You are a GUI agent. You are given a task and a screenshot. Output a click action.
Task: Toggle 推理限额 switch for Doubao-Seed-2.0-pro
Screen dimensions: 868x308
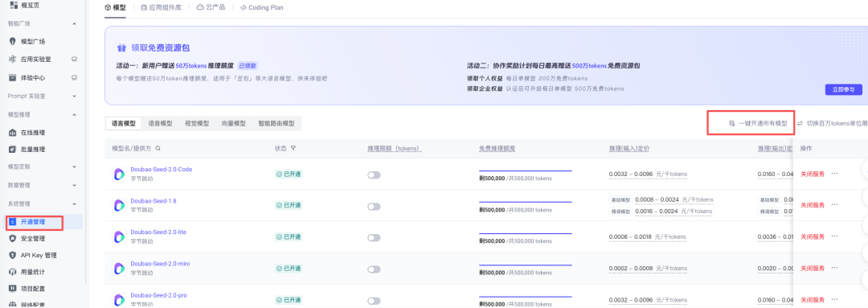point(374,301)
